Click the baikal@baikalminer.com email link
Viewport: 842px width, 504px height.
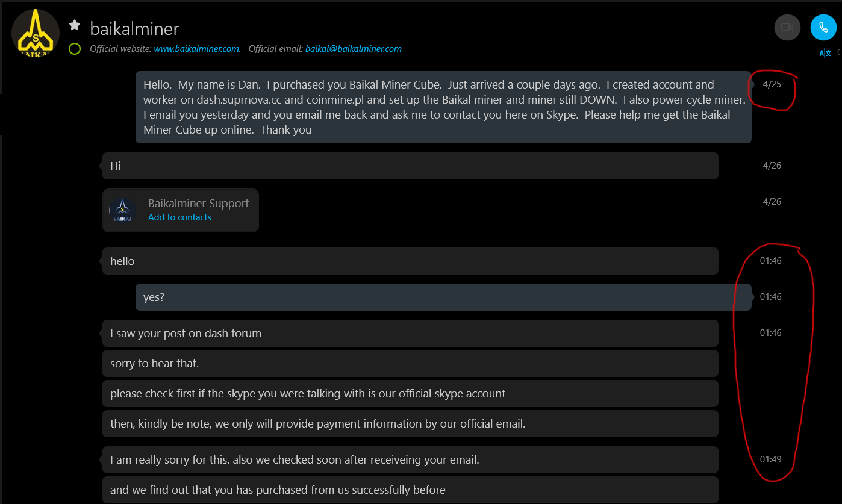[x=354, y=49]
